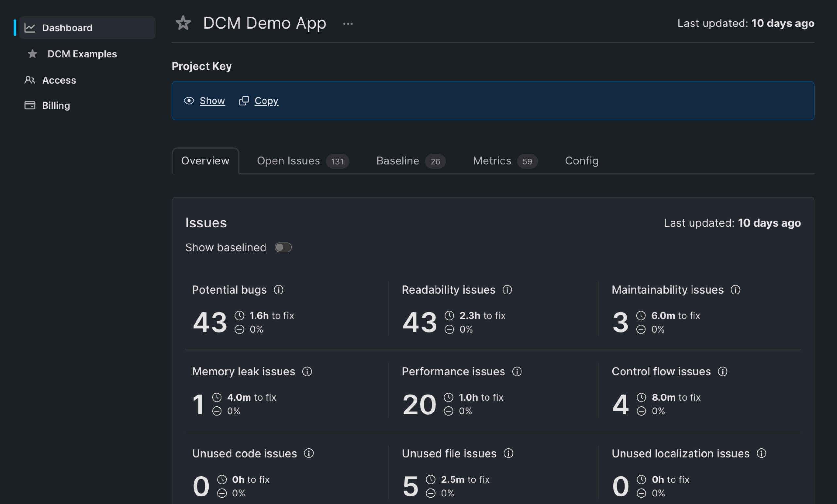Click the Memory leak issues count 1
This screenshot has width=837, height=504.
coord(198,405)
